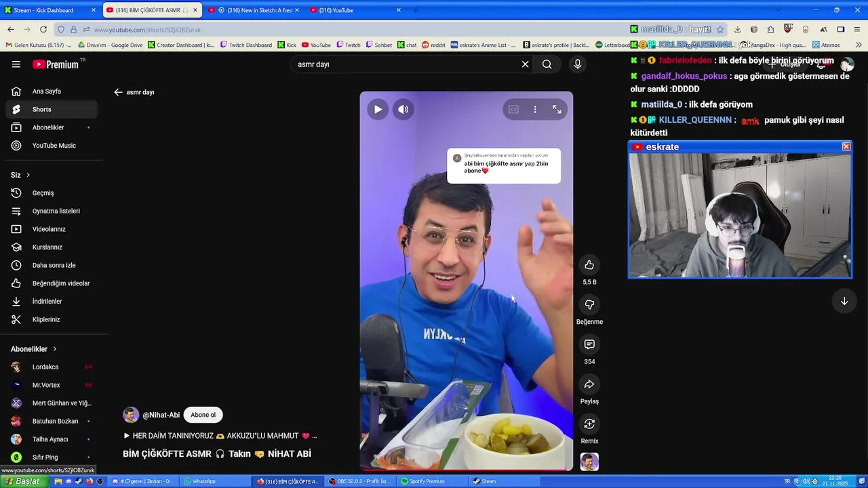Remix this Short
The image size is (868, 488).
tap(589, 424)
